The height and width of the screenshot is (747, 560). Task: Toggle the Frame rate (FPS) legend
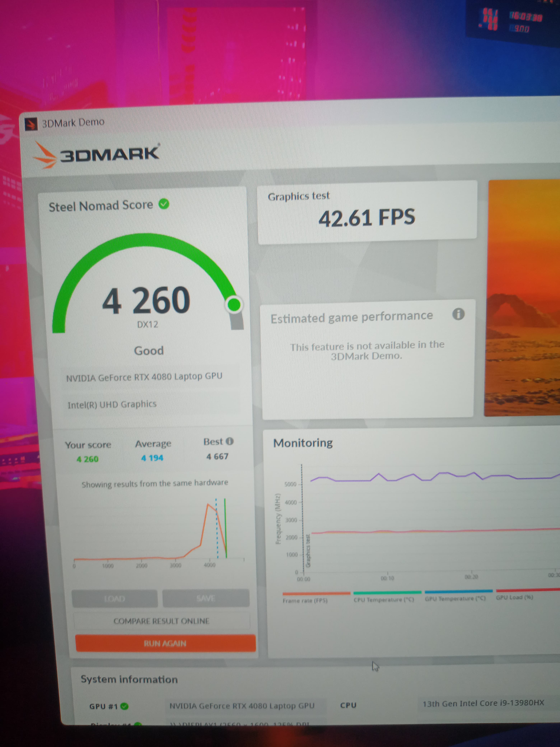pos(305,600)
